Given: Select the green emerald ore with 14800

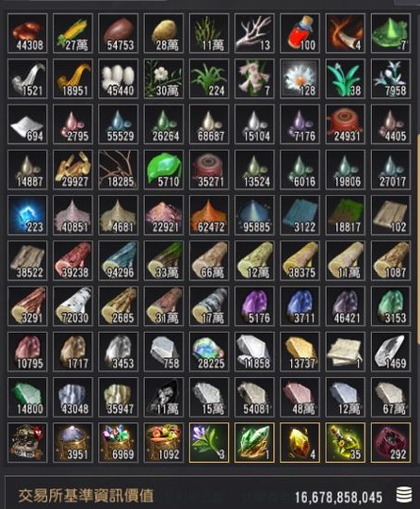Looking at the screenshot, I should pyautogui.click(x=27, y=397).
